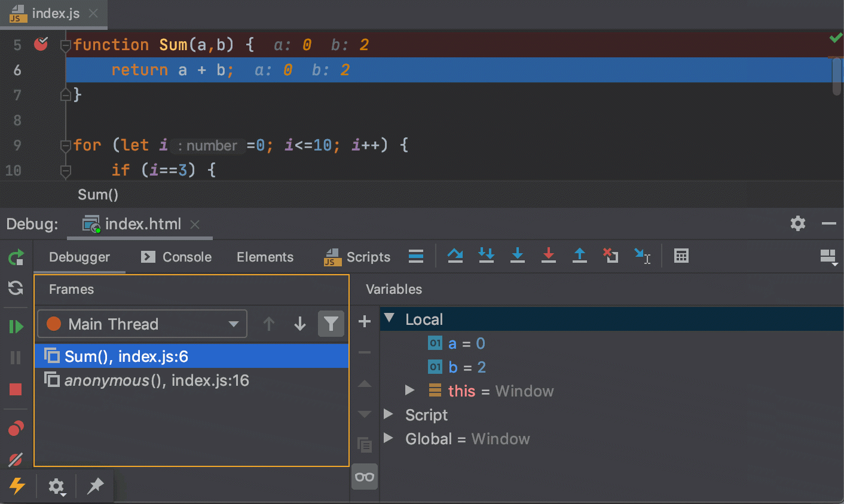Viewport: 844px width, 504px height.
Task: Switch to the Scripts tab
Action: (x=357, y=257)
